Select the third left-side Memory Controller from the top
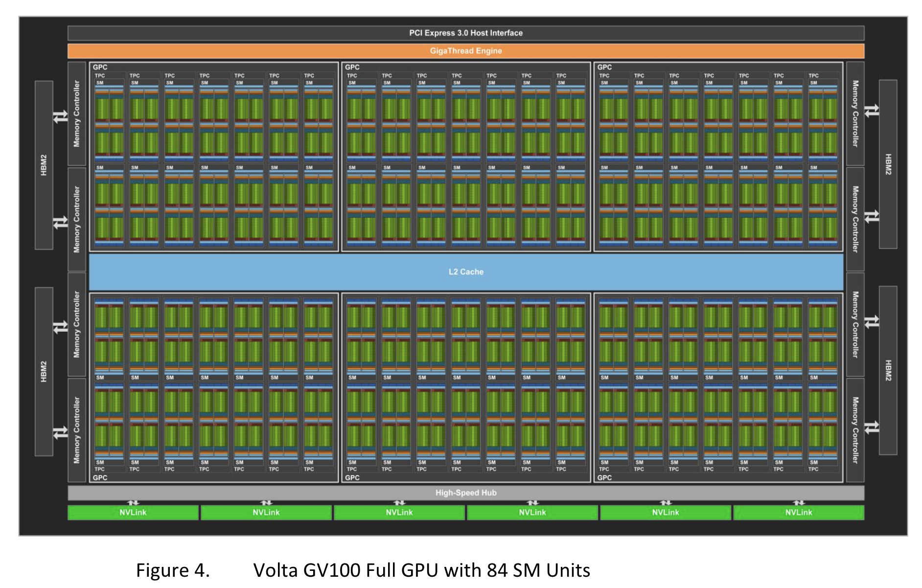 pos(77,324)
